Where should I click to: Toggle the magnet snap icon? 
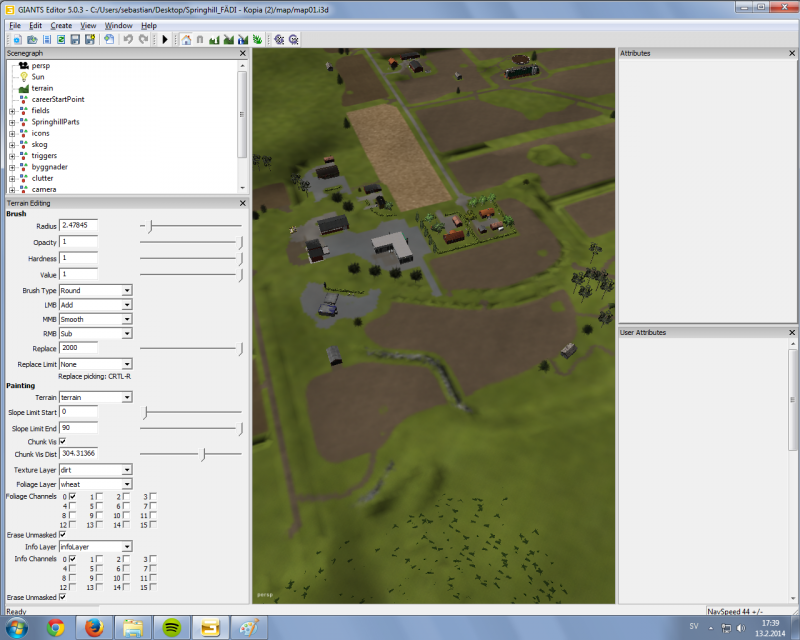(200, 39)
